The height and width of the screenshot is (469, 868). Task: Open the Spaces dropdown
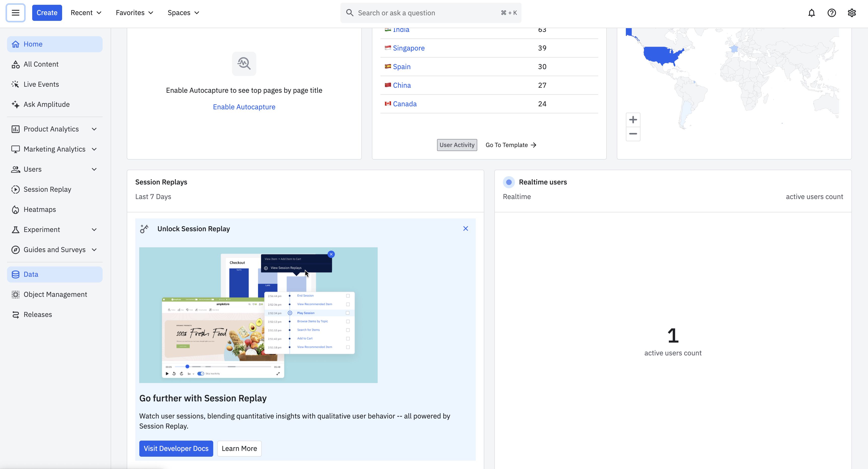pos(183,13)
